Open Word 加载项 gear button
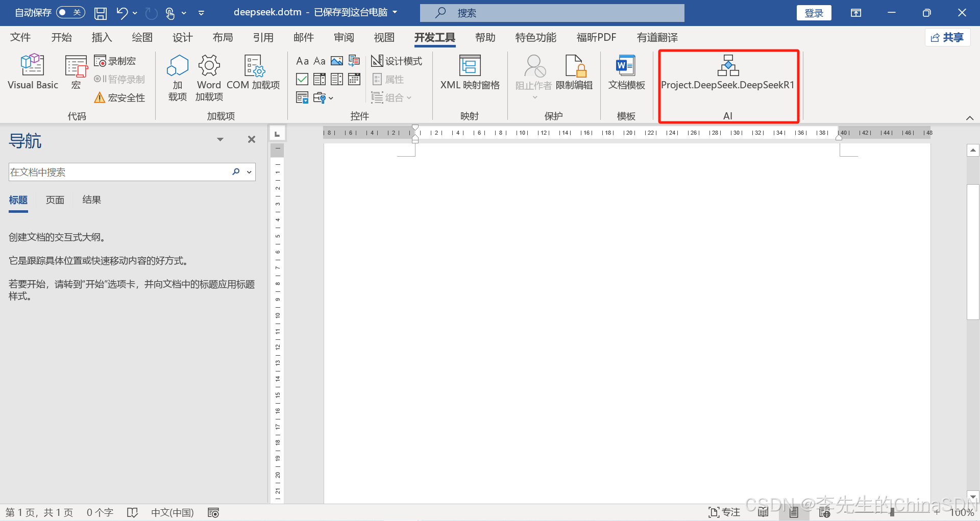This screenshot has height=521, width=980. pyautogui.click(x=209, y=78)
